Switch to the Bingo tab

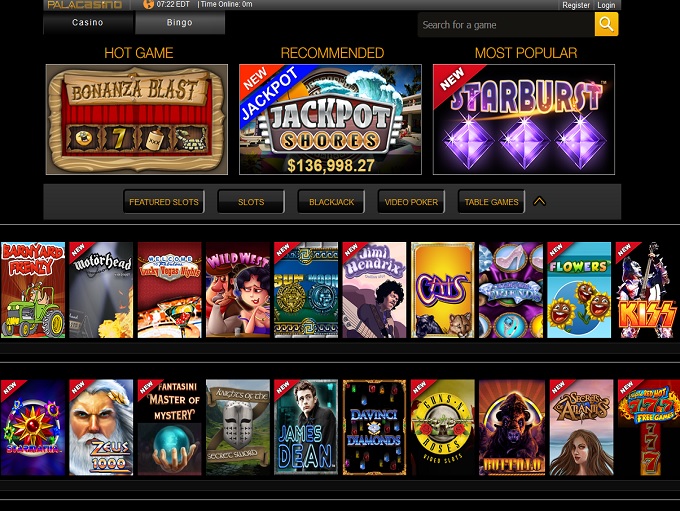[180, 23]
